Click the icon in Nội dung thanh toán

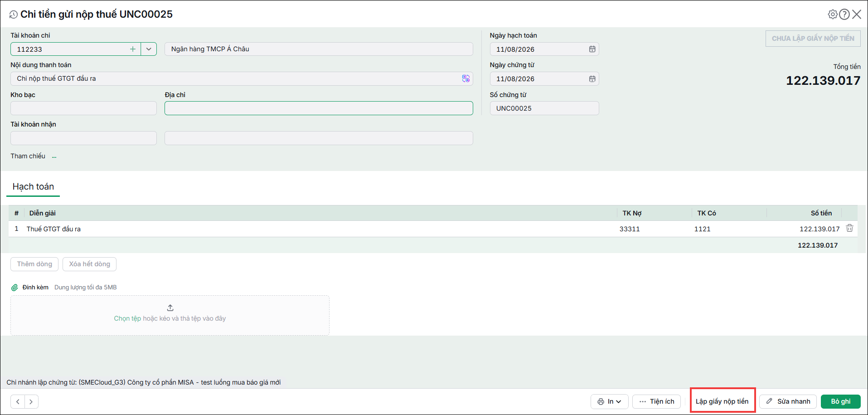click(x=466, y=78)
